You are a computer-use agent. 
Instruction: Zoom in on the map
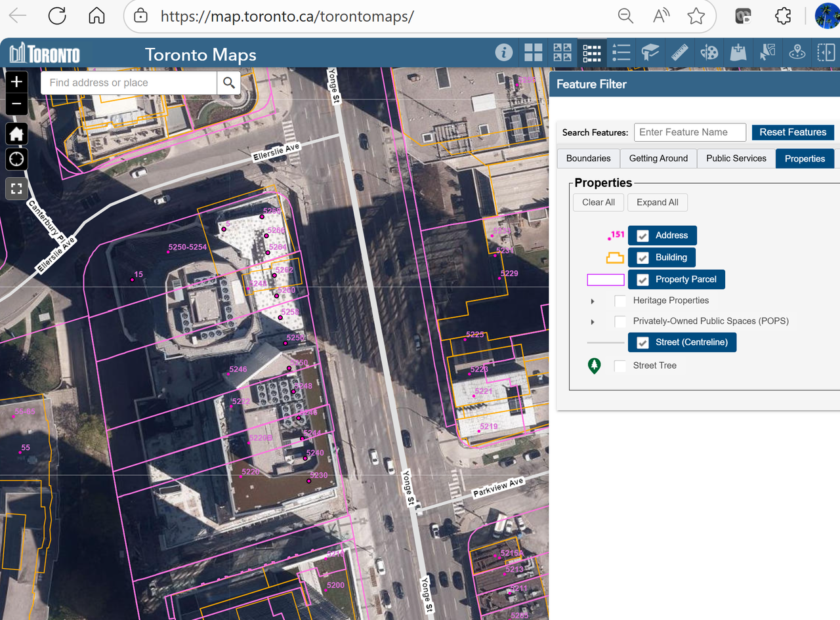[x=17, y=82]
